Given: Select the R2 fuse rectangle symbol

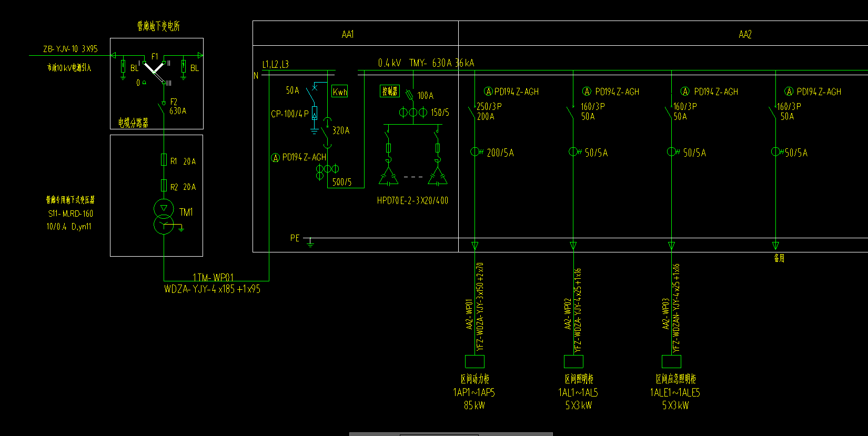Looking at the screenshot, I should click(x=164, y=185).
